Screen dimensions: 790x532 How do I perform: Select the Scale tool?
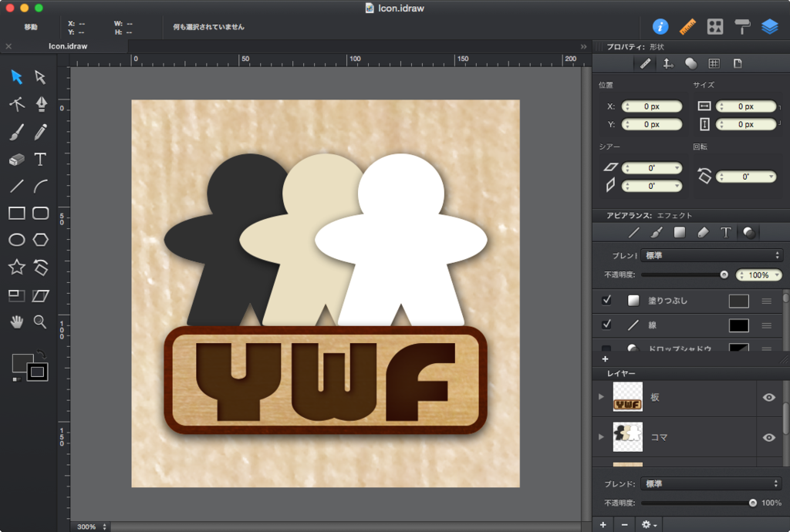point(17,295)
